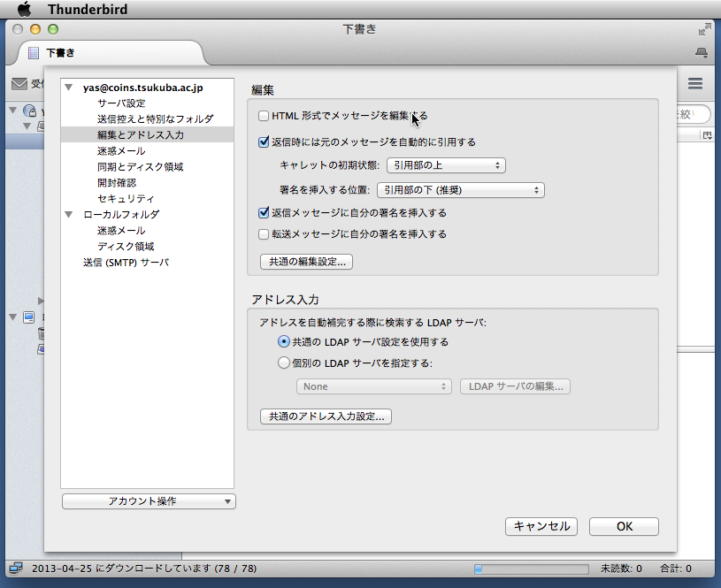Click the 未読数: 0 status entry
Screen dimensions: 721x588
[x=621, y=569]
